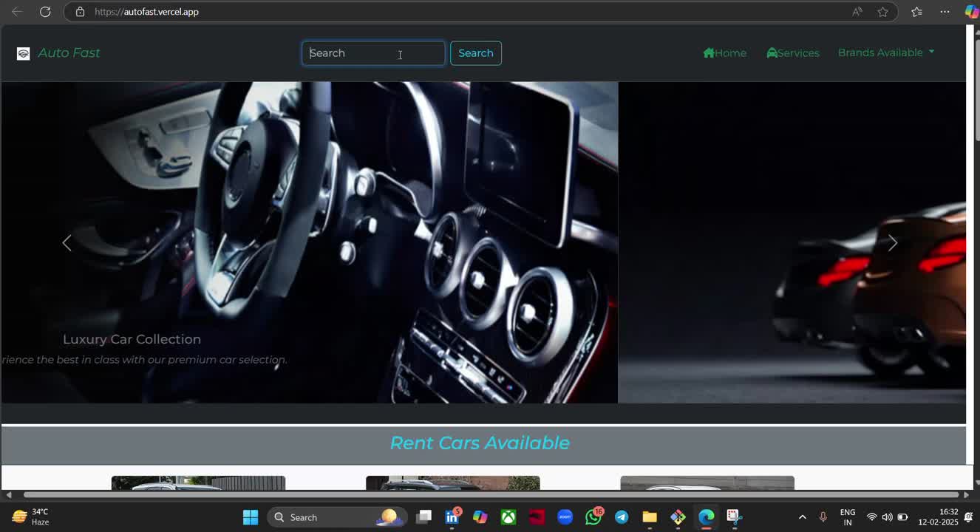The height and width of the screenshot is (532, 980).
Task: Expand the Brands Available dropdown
Action: (885, 52)
